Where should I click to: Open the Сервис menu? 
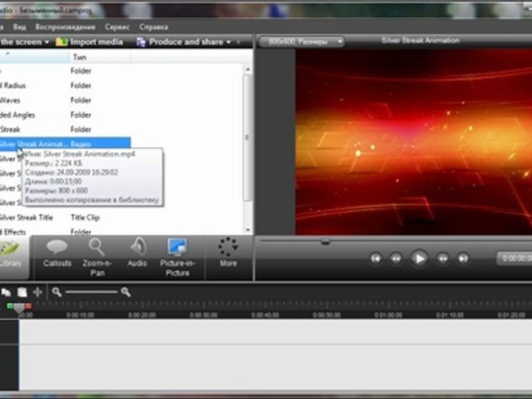[x=117, y=27]
